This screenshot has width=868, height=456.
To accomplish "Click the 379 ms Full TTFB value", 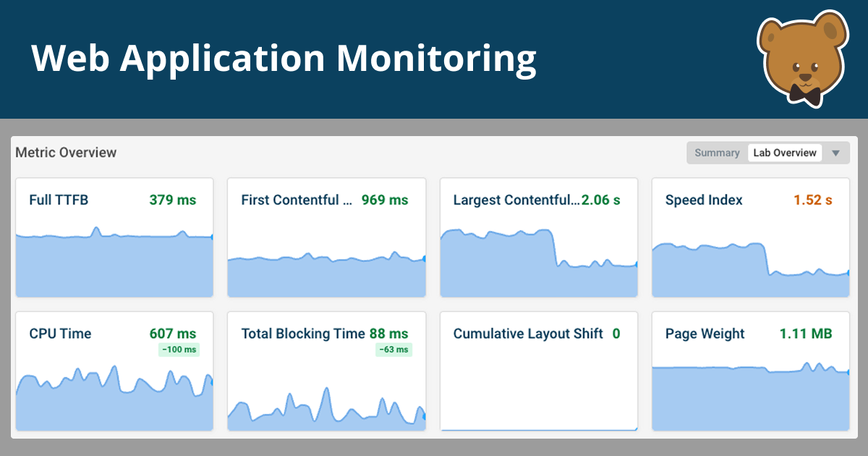I will [x=171, y=200].
